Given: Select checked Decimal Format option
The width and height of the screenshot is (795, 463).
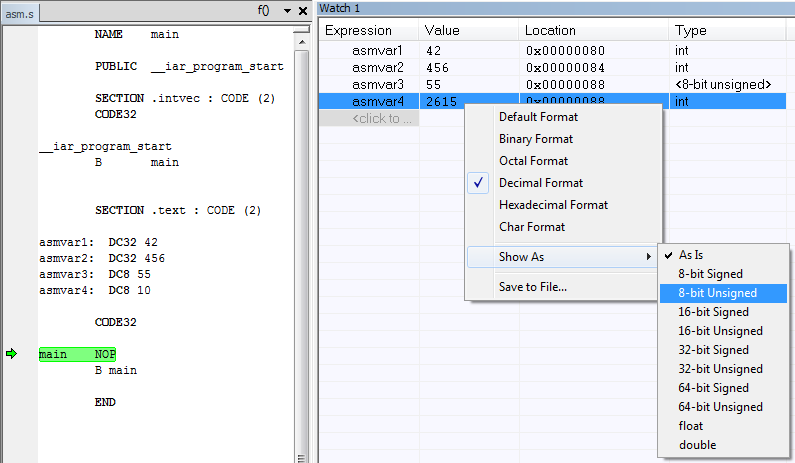Looking at the screenshot, I should (x=540, y=183).
